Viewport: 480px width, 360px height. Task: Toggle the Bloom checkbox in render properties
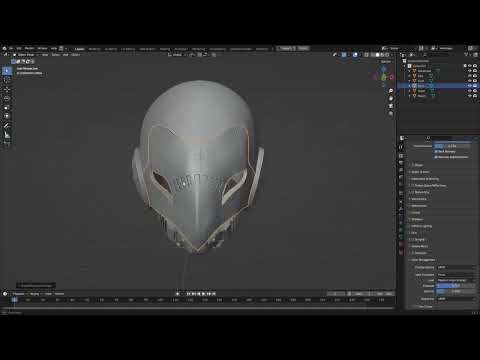413,165
